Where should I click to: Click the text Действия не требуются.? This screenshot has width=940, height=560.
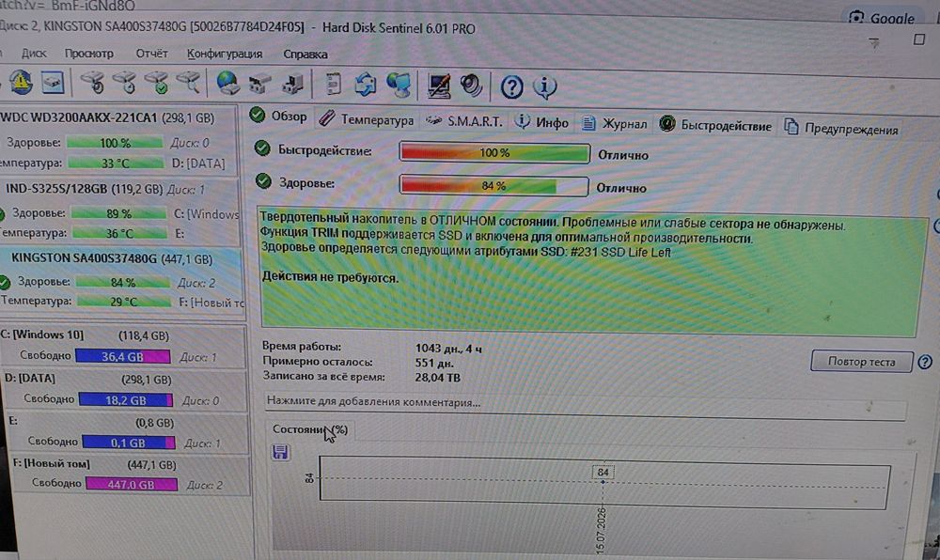pos(330,277)
